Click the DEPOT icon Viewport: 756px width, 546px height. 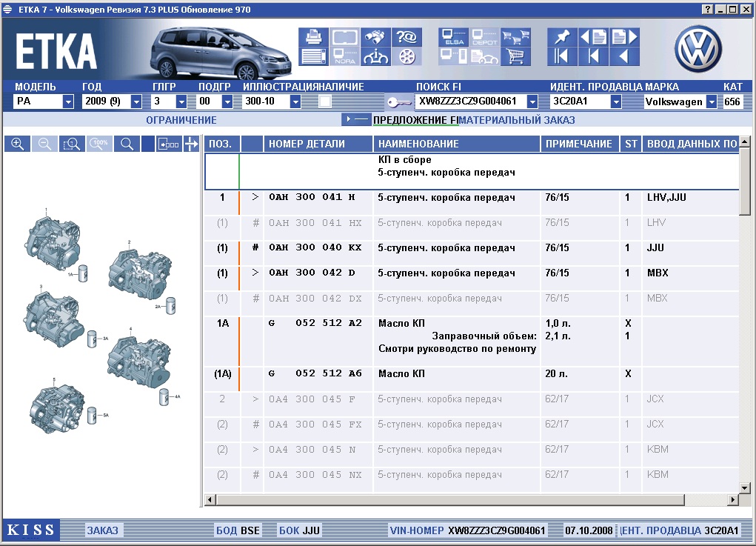click(x=484, y=37)
